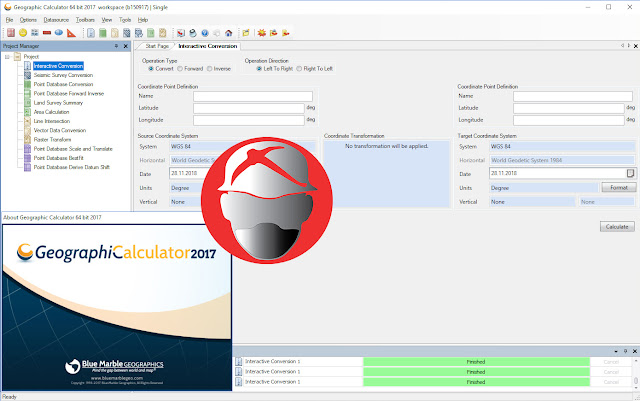Open the Toolbars menu
Viewport: 640px width, 401px height.
point(85,20)
